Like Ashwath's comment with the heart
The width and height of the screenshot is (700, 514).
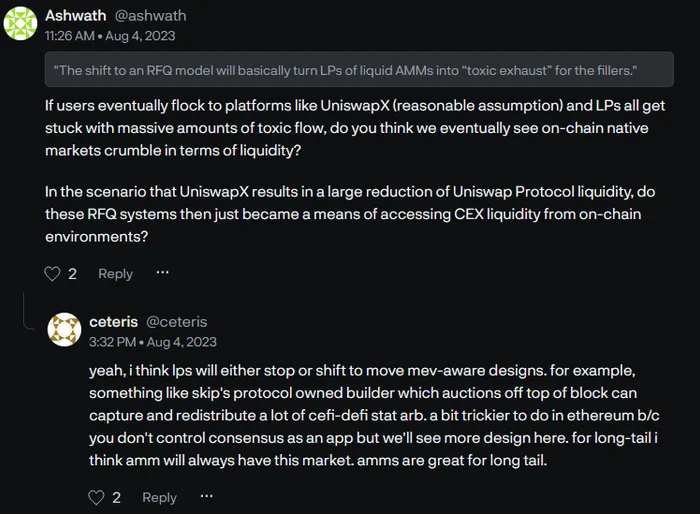click(52, 273)
